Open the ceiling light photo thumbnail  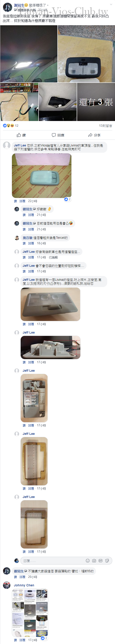(x=29, y=54)
